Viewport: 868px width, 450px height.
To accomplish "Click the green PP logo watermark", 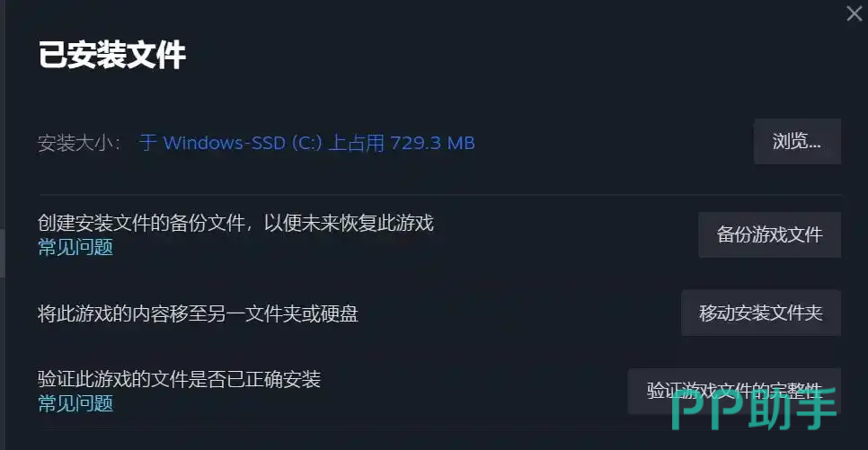I will (x=707, y=409).
